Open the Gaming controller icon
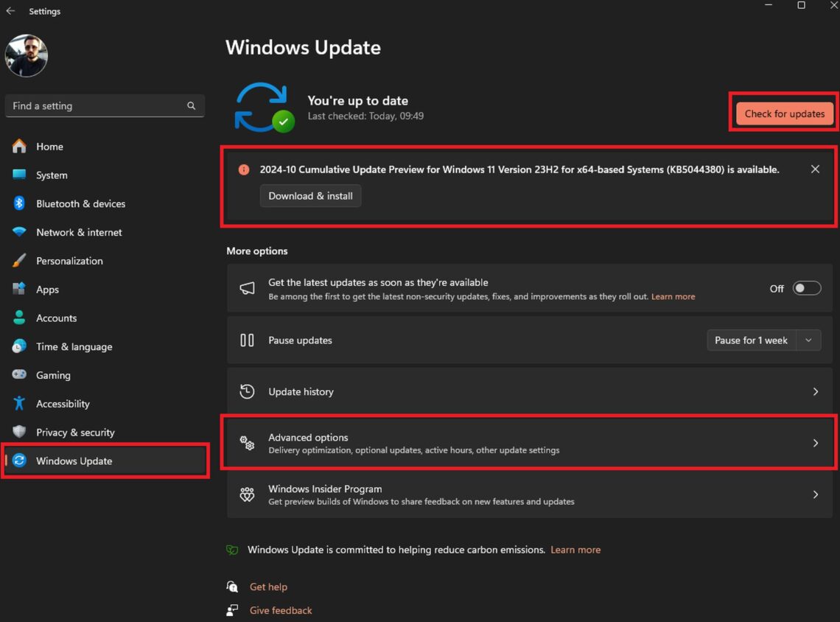 [x=20, y=375]
